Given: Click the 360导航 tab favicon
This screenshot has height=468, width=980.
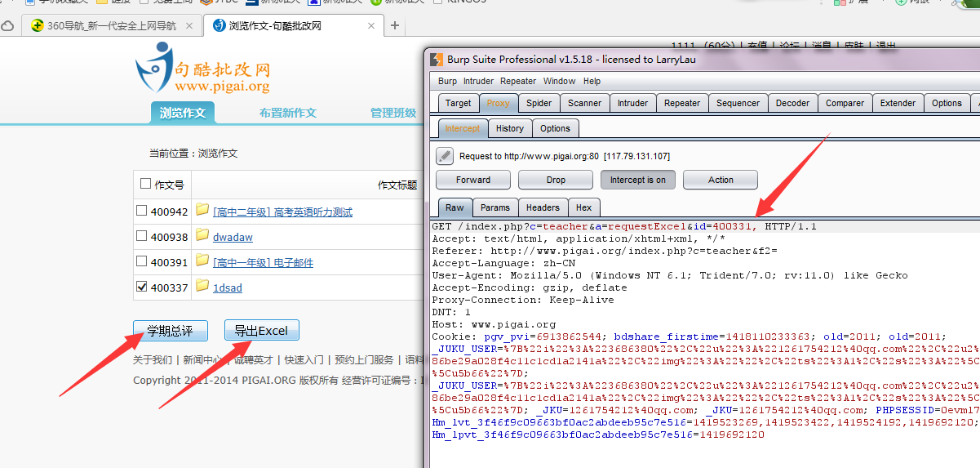Looking at the screenshot, I should click(x=37, y=25).
